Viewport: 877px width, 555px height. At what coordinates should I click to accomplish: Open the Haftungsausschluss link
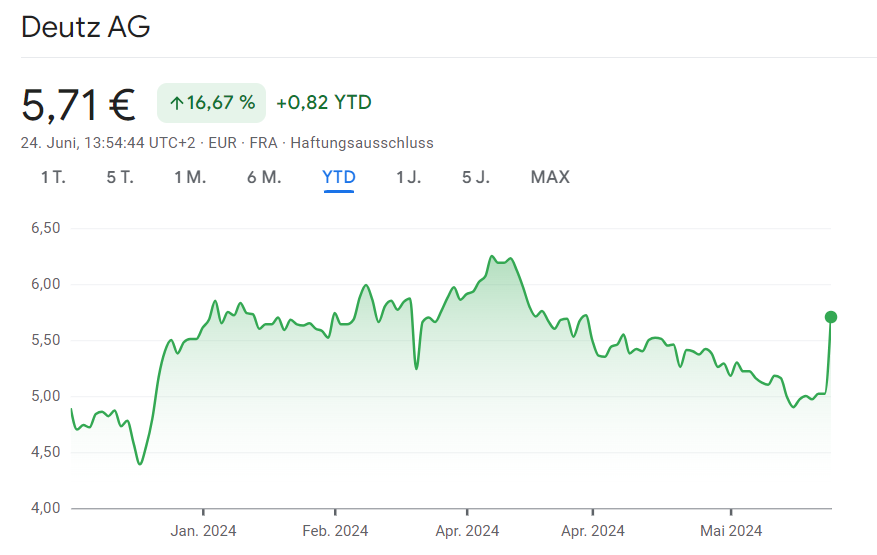[362, 143]
